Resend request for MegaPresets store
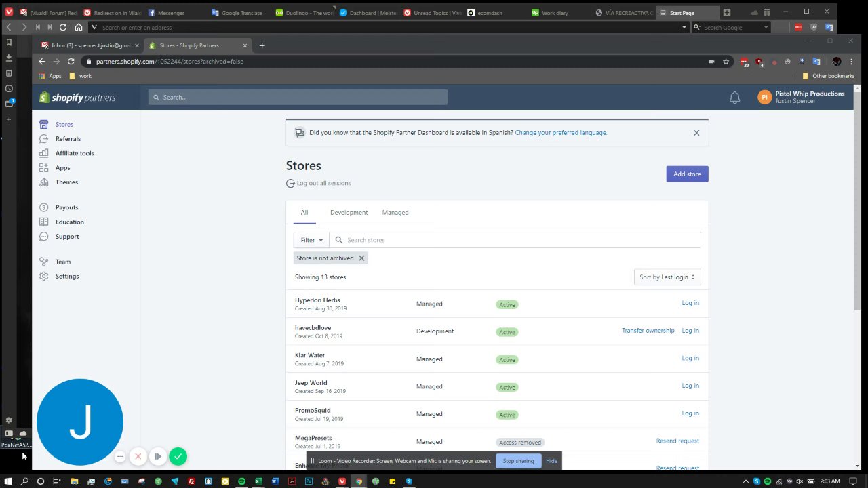 coord(677,441)
